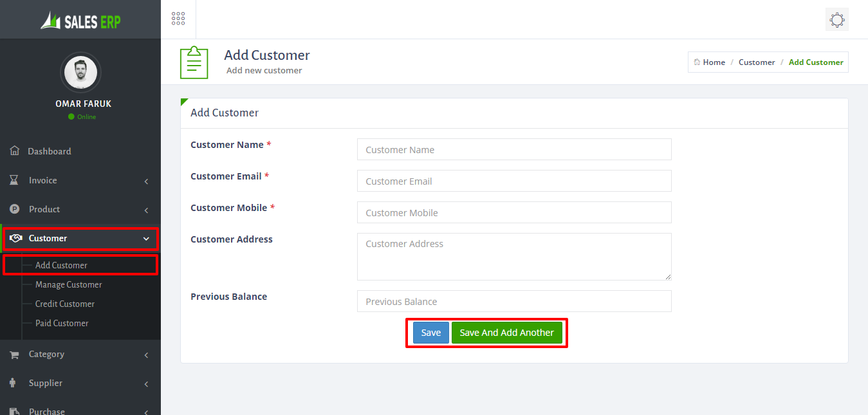Focus the Customer Email input field

(x=514, y=181)
